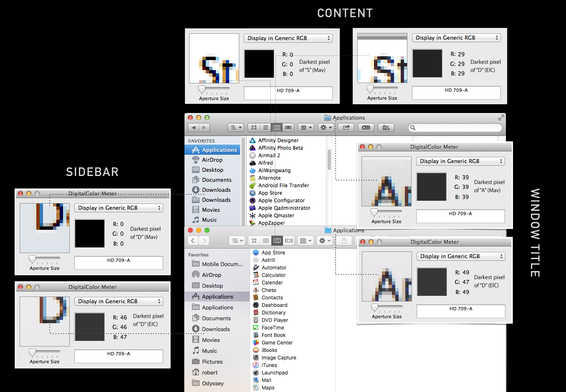Click the Share icon in the upper Finder toolbar
The width and height of the screenshot is (566, 392).
pos(346,128)
